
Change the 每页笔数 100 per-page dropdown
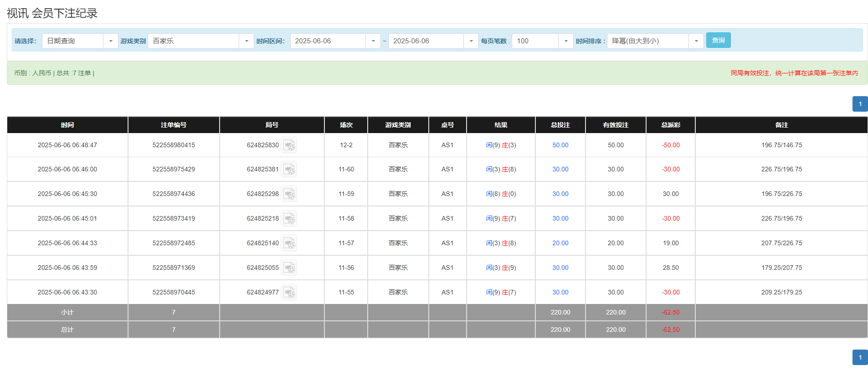click(565, 41)
